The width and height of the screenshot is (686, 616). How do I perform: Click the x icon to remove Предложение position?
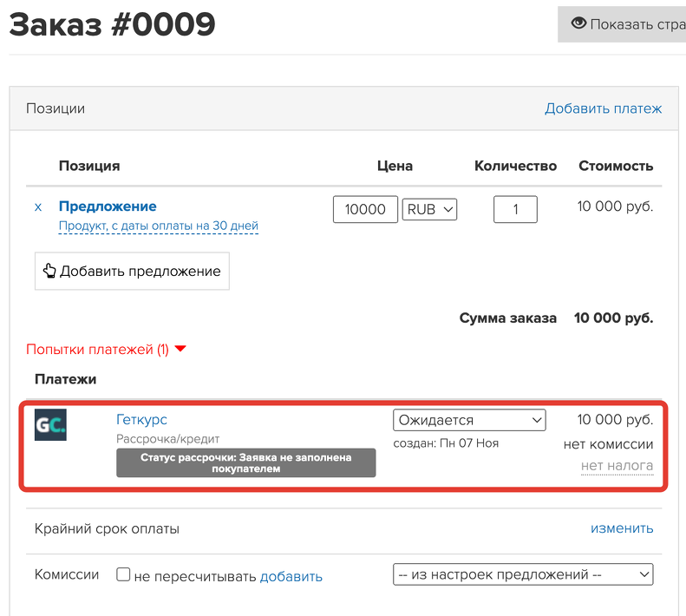pos(38,207)
